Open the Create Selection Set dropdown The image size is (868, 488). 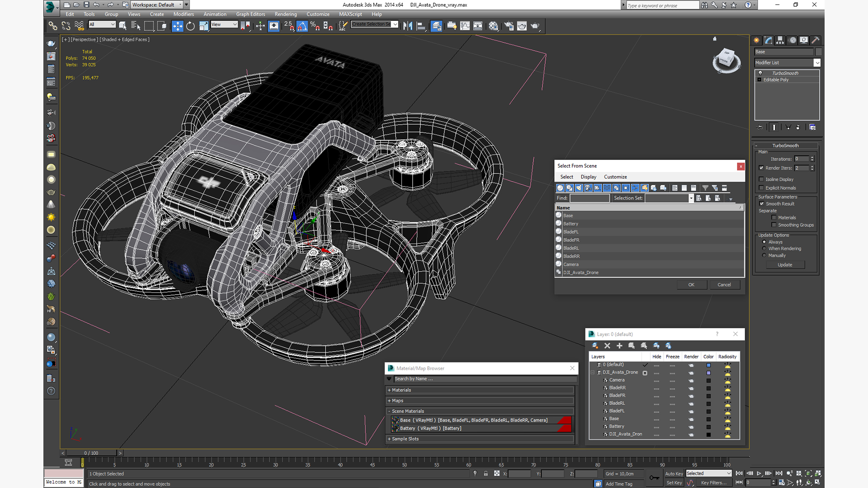click(375, 24)
